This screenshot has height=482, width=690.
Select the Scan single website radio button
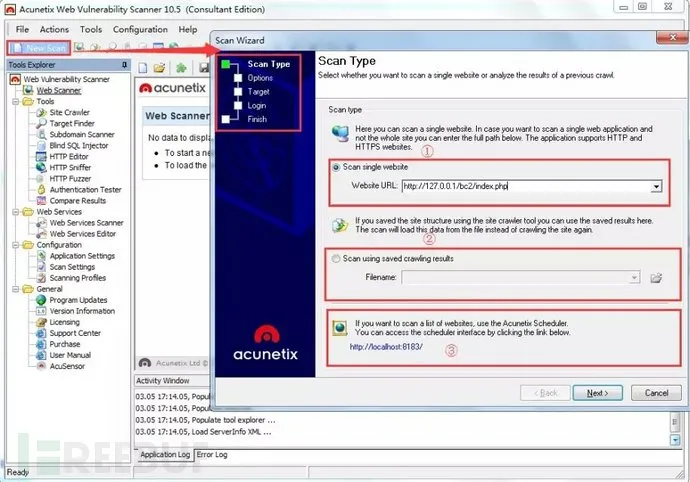[336, 167]
